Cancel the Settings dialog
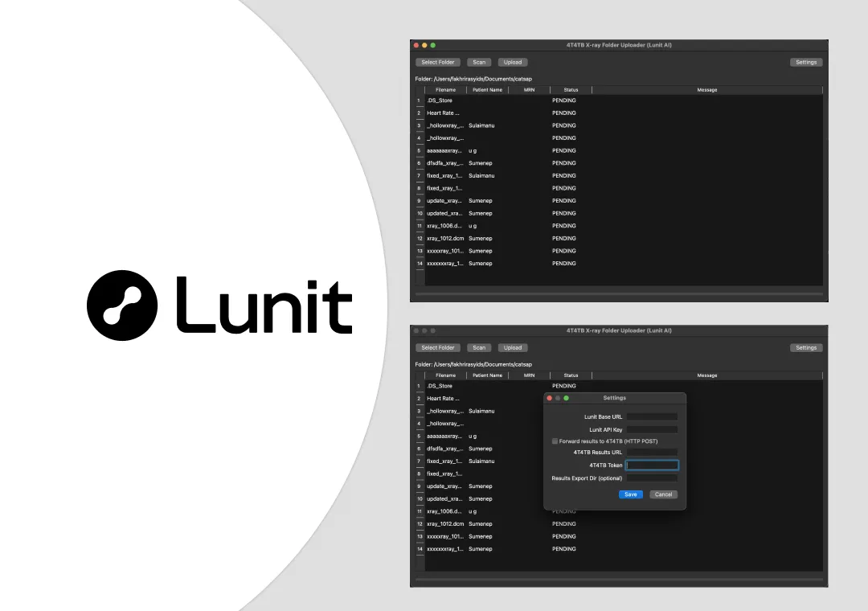This screenshot has width=868, height=611. [x=663, y=494]
